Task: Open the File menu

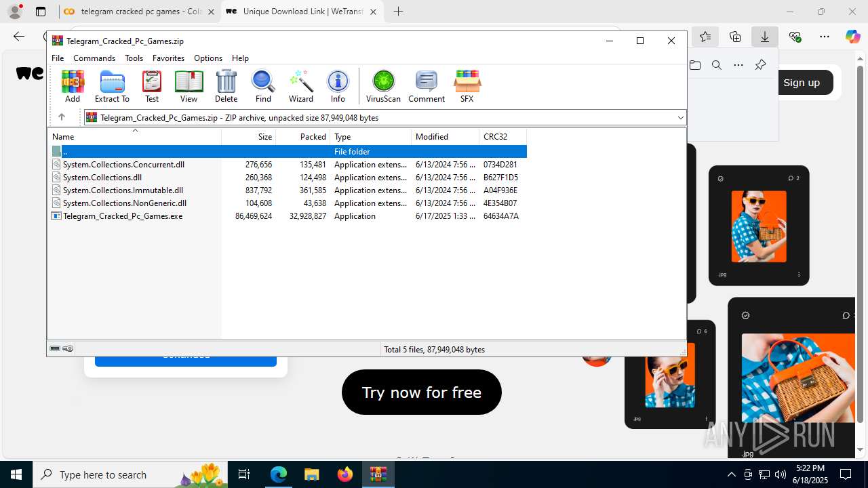Action: pos(58,58)
